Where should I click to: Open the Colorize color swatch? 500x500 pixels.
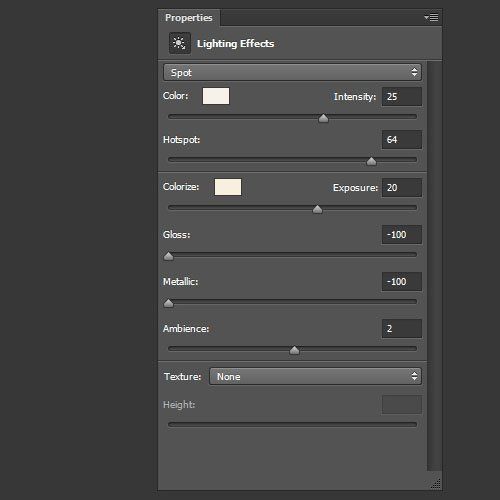228,187
